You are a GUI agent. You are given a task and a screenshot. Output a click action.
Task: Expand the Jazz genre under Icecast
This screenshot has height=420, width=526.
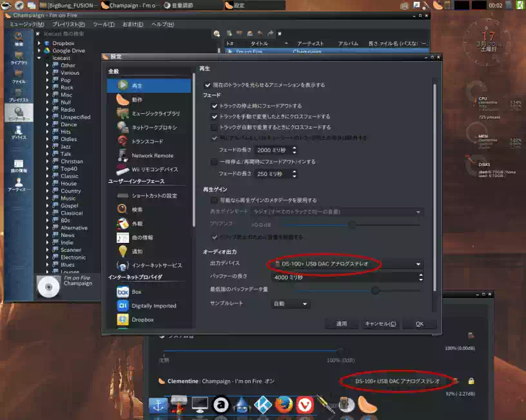(47, 146)
